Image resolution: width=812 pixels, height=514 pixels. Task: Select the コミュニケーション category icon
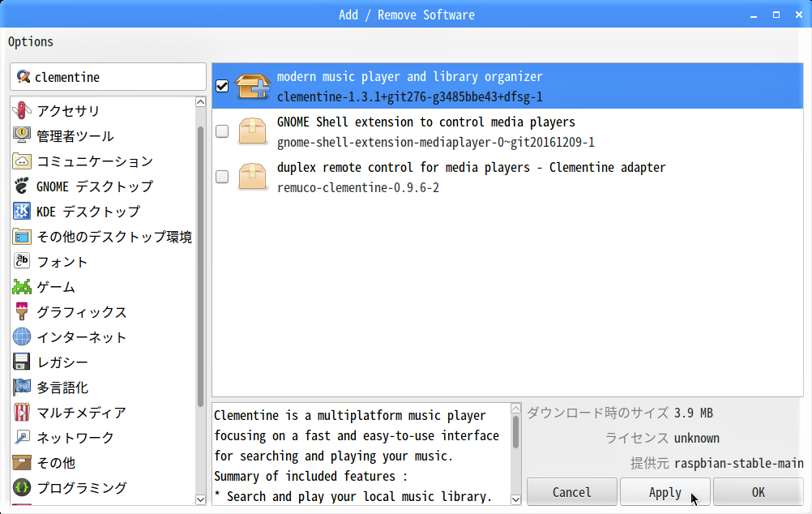(x=22, y=161)
